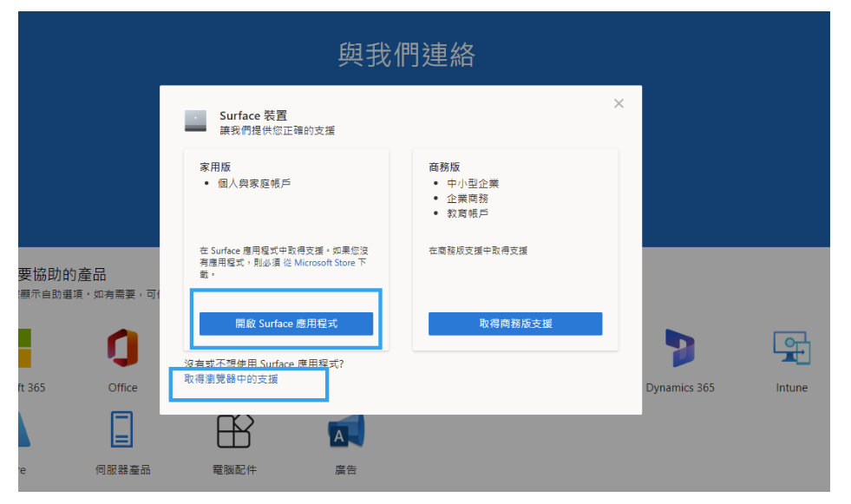Viewport: 851px width, 504px height.
Task: Select the Office product icon
Action: pos(122,348)
